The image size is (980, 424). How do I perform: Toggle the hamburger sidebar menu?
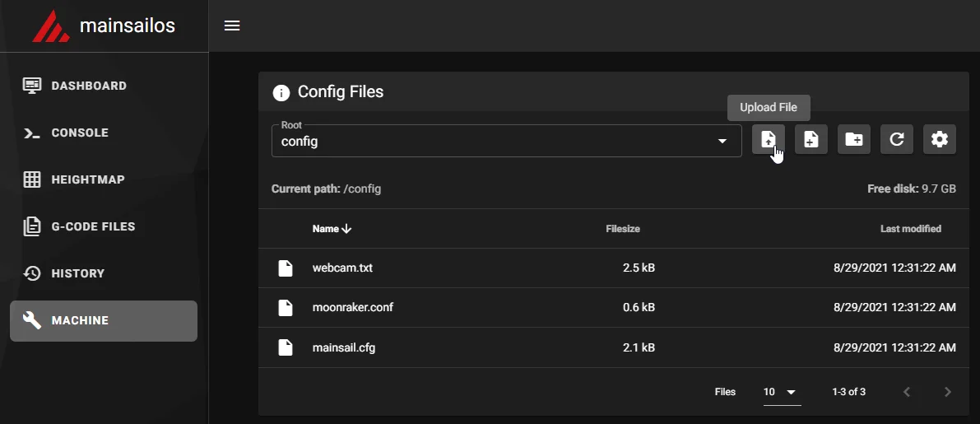pos(232,26)
